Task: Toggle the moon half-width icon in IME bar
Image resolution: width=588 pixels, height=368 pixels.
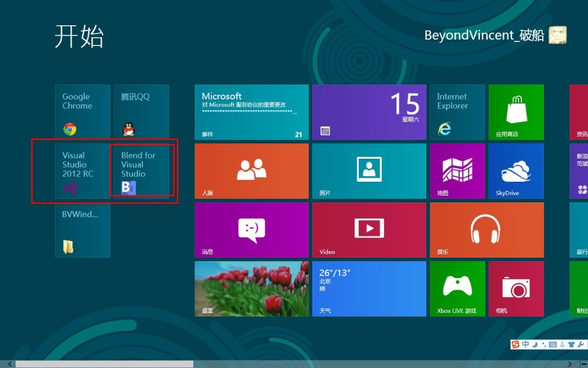Action: (535, 344)
